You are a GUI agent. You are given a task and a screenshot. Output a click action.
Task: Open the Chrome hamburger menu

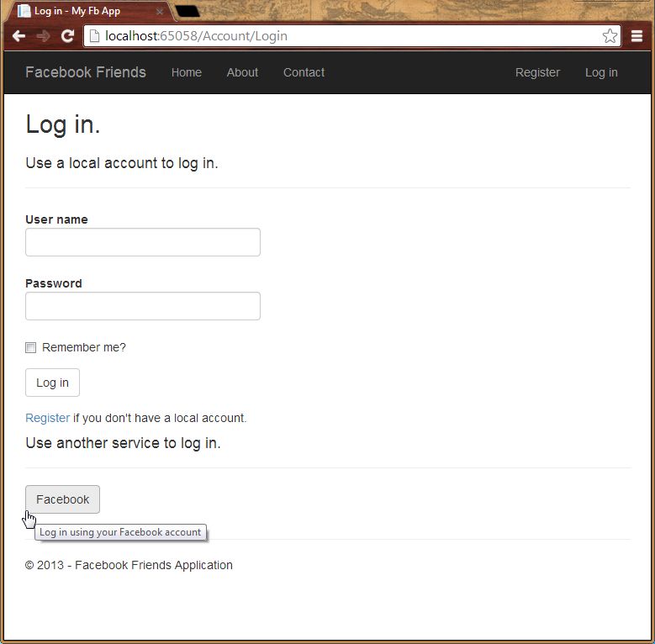[637, 36]
